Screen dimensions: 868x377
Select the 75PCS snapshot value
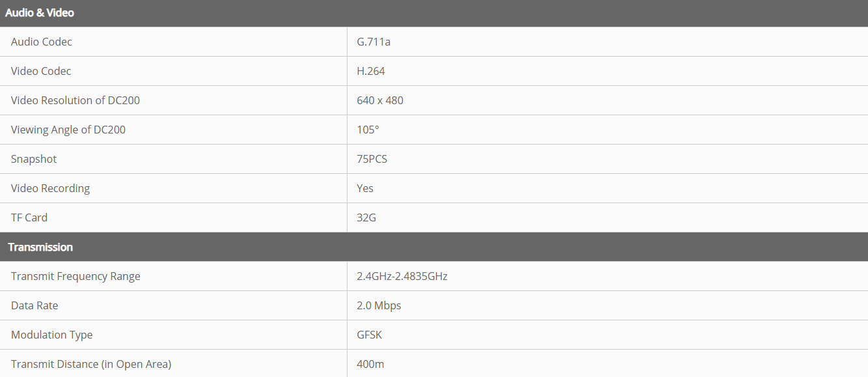pos(372,160)
